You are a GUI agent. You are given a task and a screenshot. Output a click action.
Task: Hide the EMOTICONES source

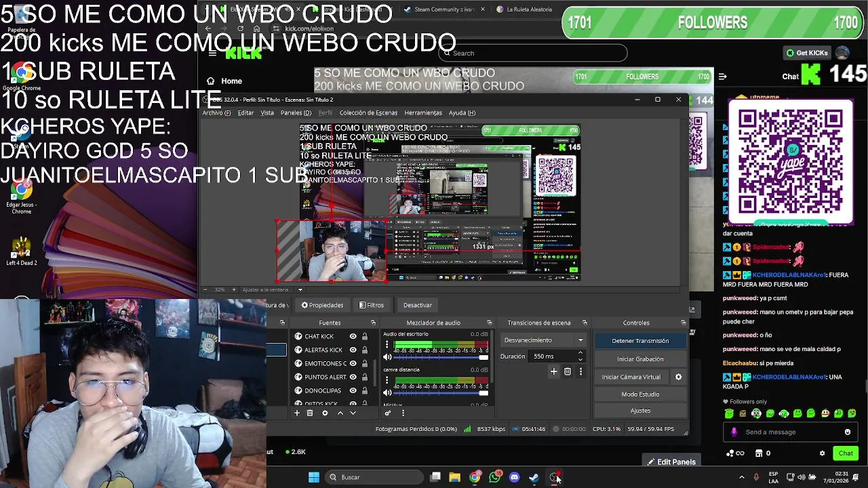353,363
